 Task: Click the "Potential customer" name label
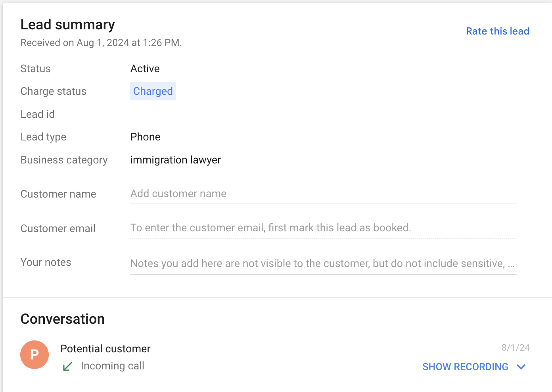[105, 348]
